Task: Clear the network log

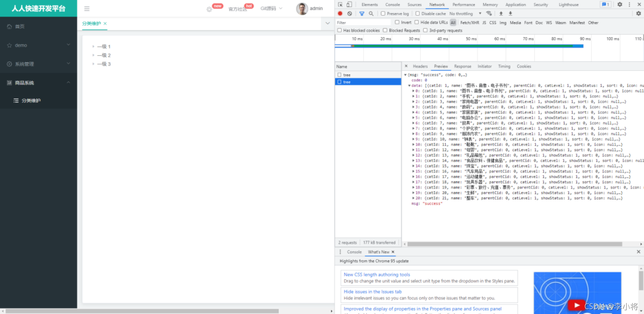Action: tap(350, 13)
